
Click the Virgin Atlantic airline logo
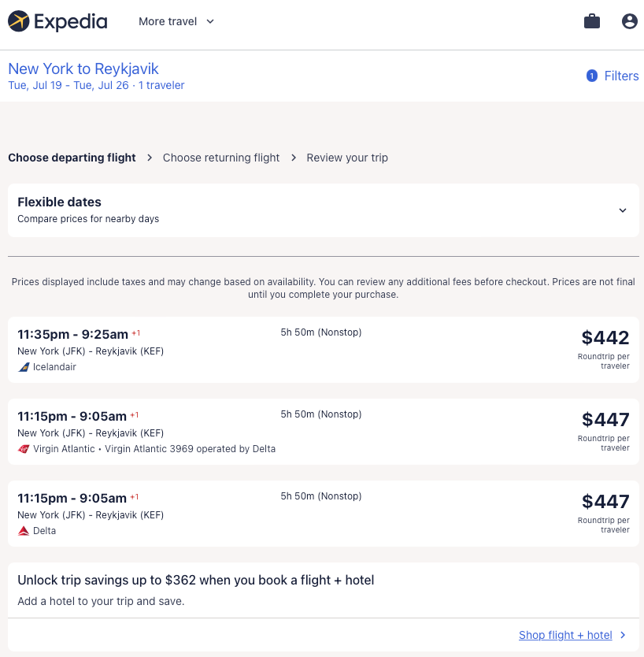(24, 449)
